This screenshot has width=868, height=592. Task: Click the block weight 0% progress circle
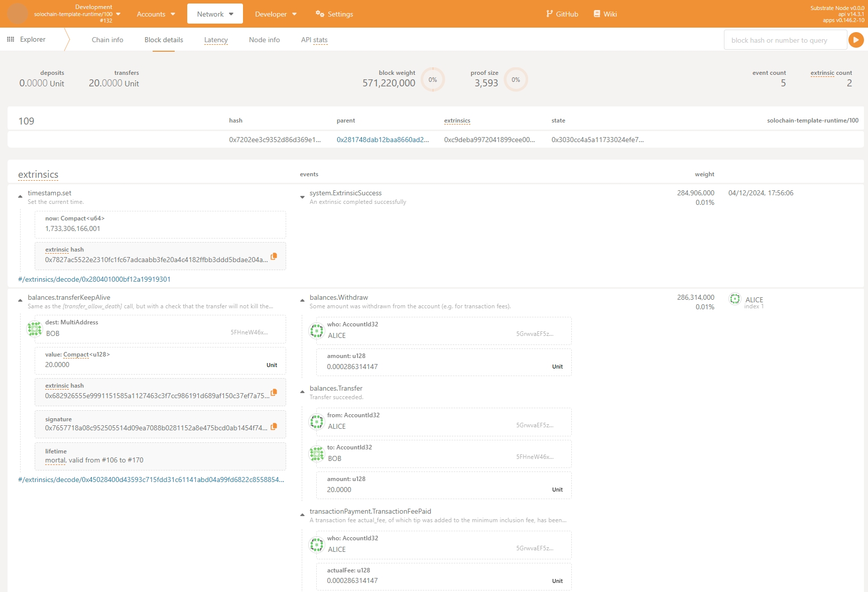(433, 79)
